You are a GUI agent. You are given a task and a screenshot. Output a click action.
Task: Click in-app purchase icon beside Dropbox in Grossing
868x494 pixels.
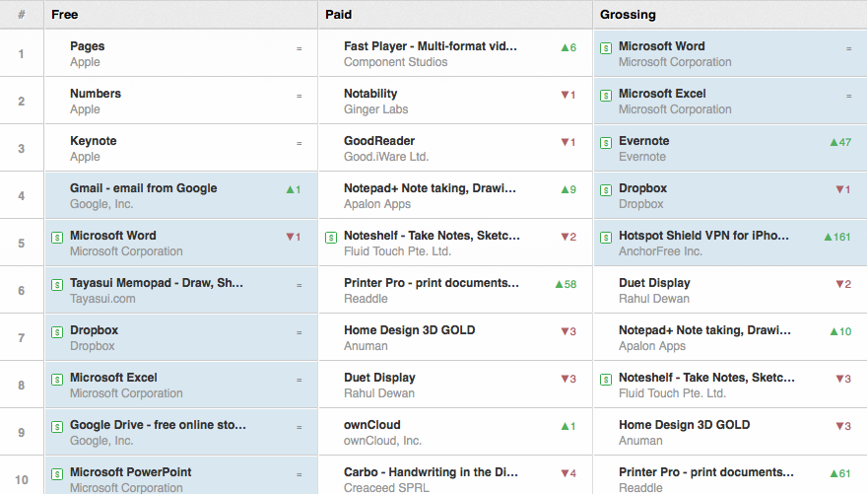pos(606,190)
